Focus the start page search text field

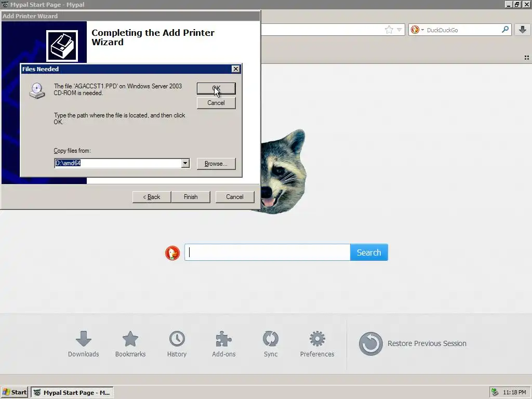tap(268, 252)
